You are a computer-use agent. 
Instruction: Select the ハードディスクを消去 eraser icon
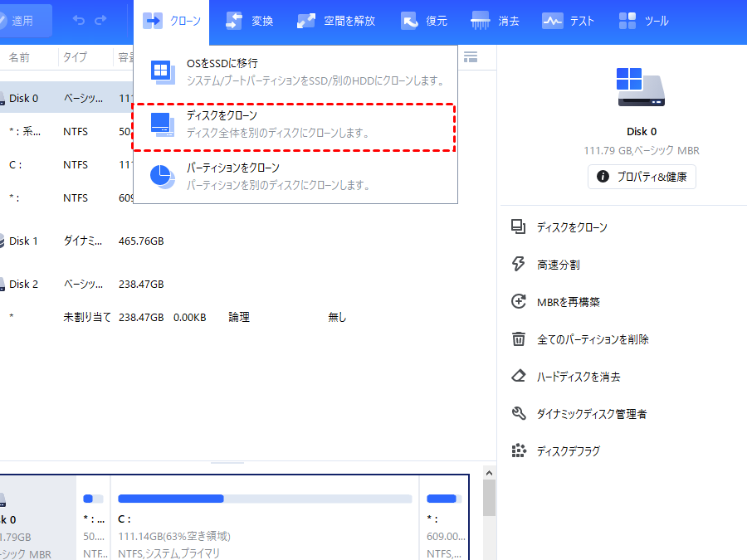519,377
